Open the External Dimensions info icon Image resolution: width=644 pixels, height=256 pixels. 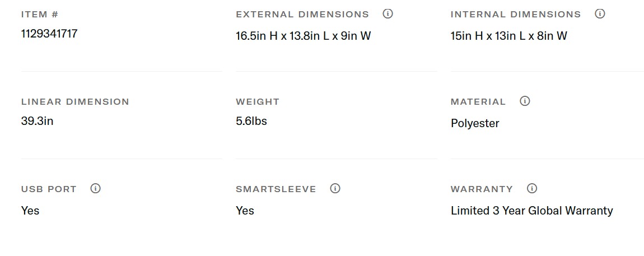[x=388, y=14]
